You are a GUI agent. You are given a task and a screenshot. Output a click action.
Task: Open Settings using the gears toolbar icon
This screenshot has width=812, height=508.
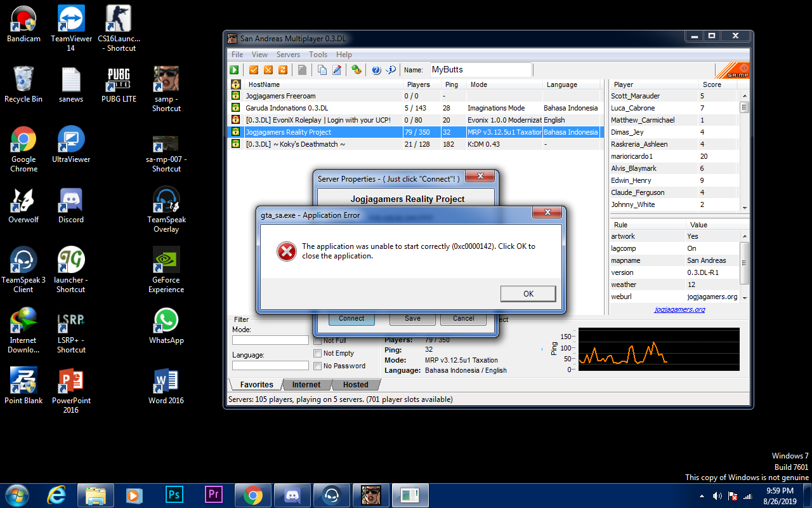[x=357, y=70]
